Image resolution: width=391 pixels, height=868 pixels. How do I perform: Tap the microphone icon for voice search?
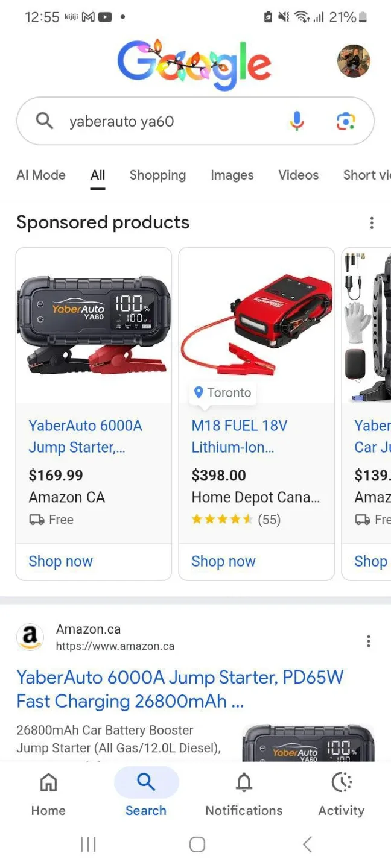296,121
